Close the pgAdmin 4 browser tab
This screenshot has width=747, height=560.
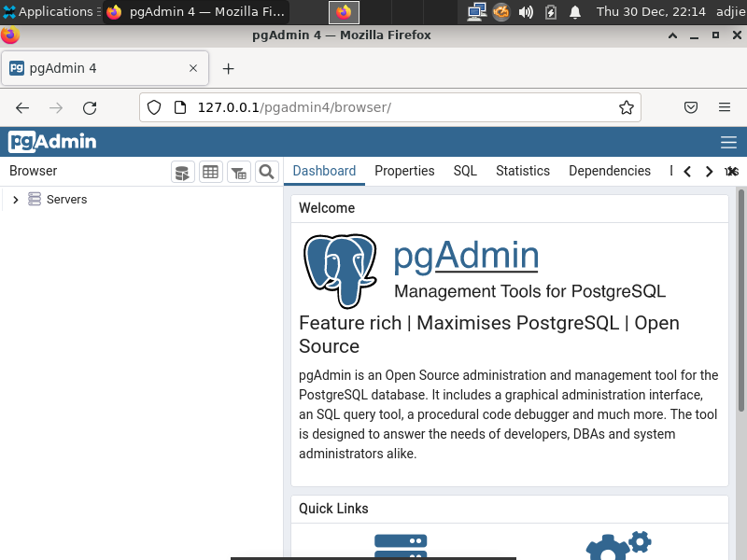193,68
